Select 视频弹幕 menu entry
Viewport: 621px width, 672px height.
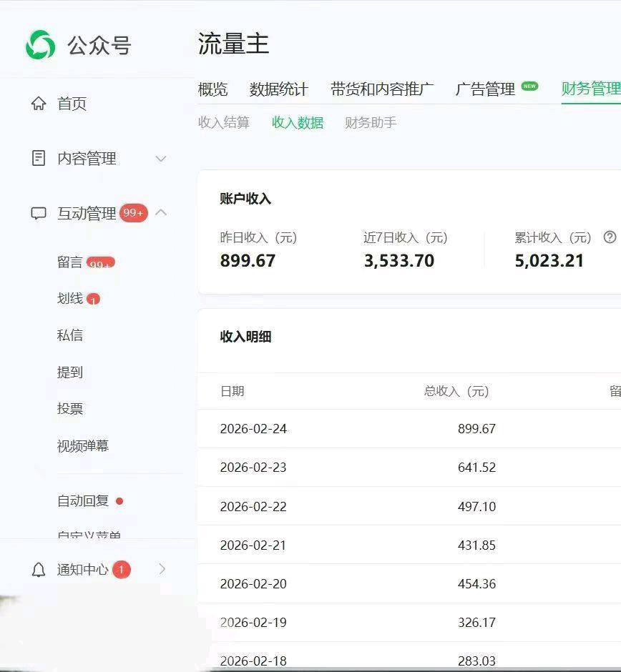pos(83,445)
